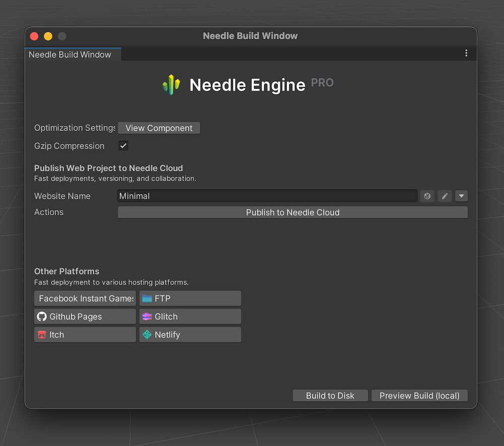This screenshot has height=446, width=504.
Task: Toggle the Gzip Compression checkbox
Action: pyautogui.click(x=123, y=146)
